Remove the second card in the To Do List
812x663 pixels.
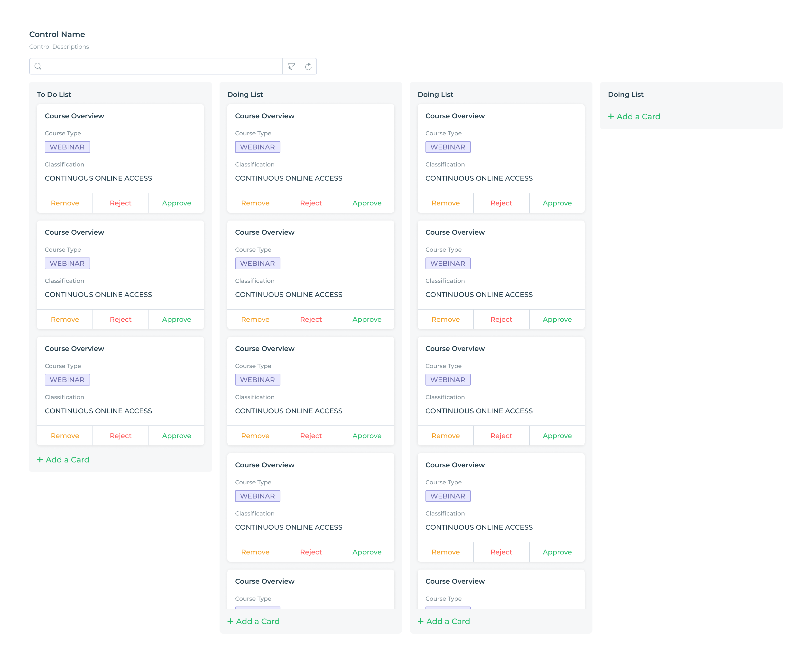[65, 319]
